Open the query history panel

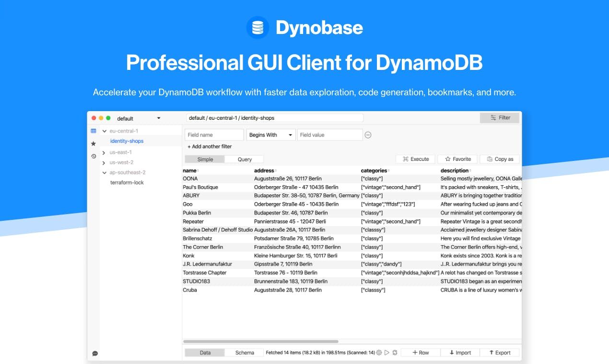click(94, 156)
